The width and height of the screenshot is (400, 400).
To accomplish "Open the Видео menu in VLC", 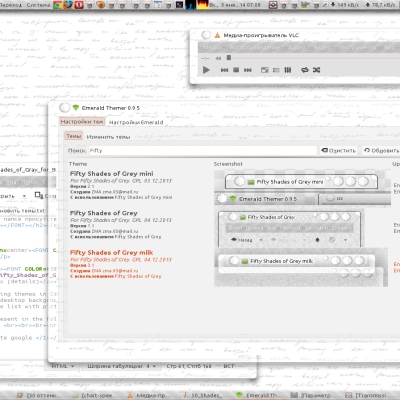I will [322, 47].
